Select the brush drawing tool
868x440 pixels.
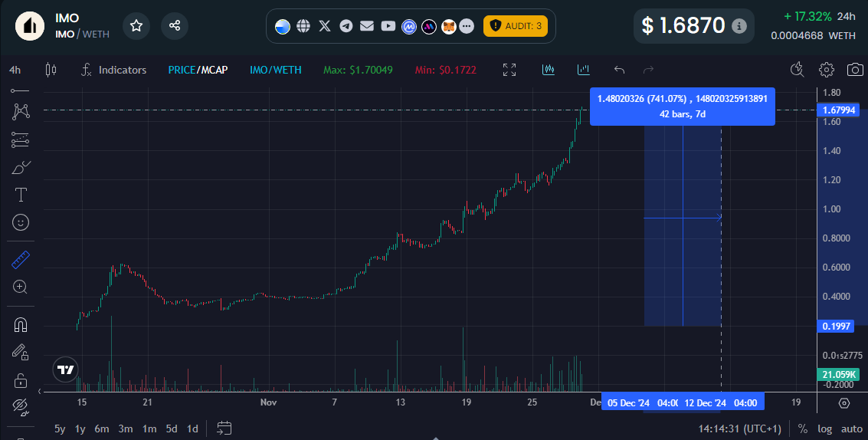click(x=21, y=167)
